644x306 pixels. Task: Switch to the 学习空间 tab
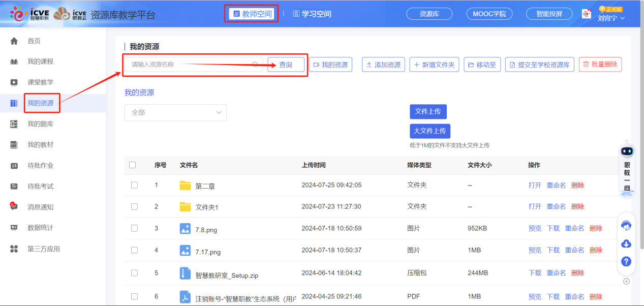pos(312,14)
